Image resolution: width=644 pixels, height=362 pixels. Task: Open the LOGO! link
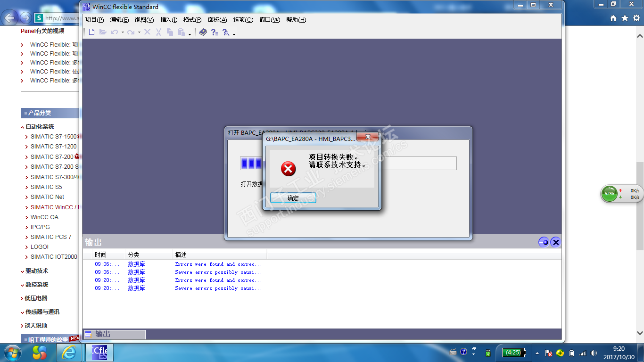coord(40,247)
